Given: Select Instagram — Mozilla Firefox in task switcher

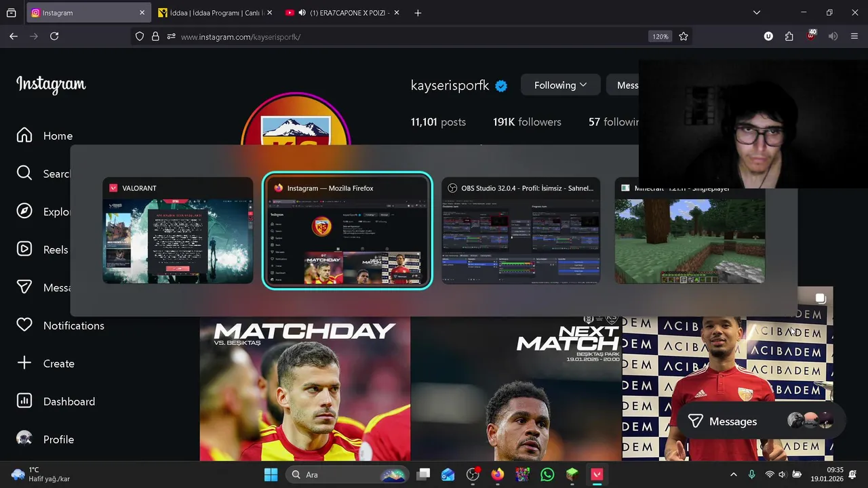Looking at the screenshot, I should [x=347, y=231].
